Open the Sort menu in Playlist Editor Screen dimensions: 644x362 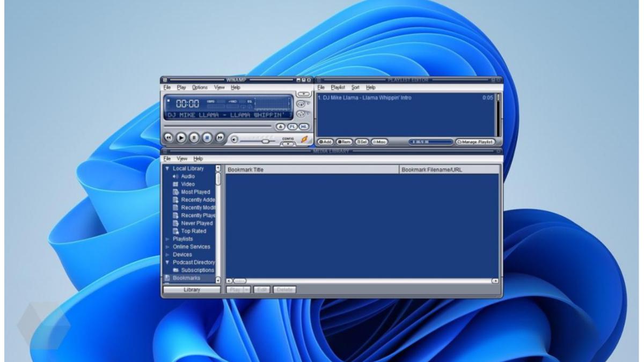(355, 87)
